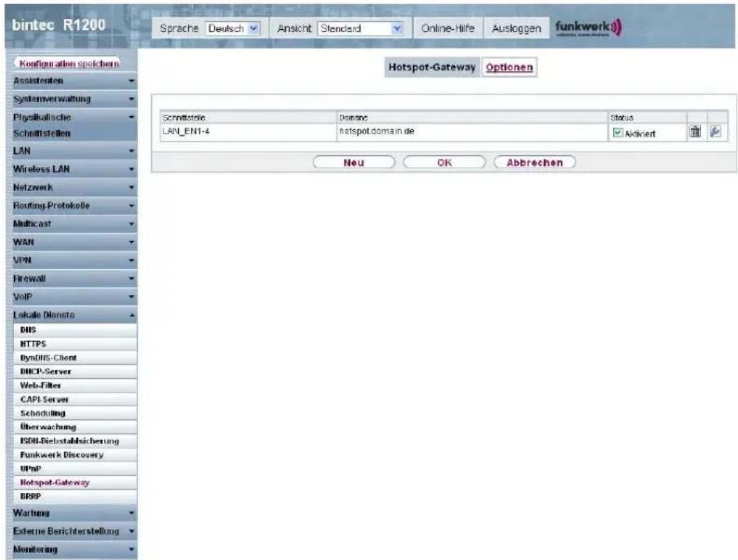The width and height of the screenshot is (738, 560).
Task: Click the bintec R1200 title
Action: tap(59, 25)
